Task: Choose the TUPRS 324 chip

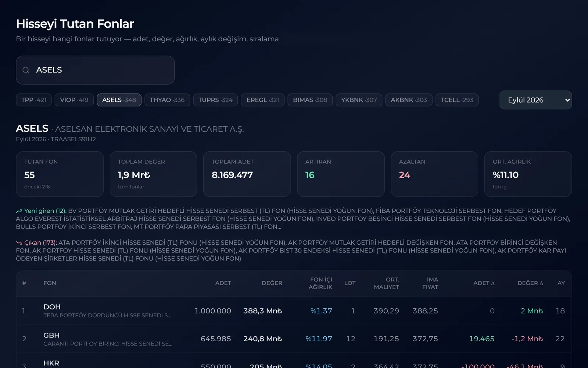Action: [x=215, y=100]
